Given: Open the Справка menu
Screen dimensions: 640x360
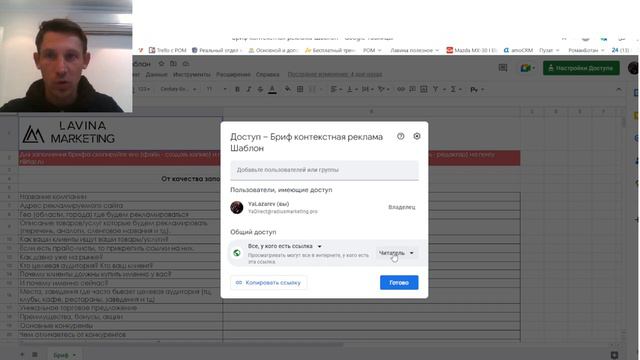Looking at the screenshot, I should [x=268, y=75].
